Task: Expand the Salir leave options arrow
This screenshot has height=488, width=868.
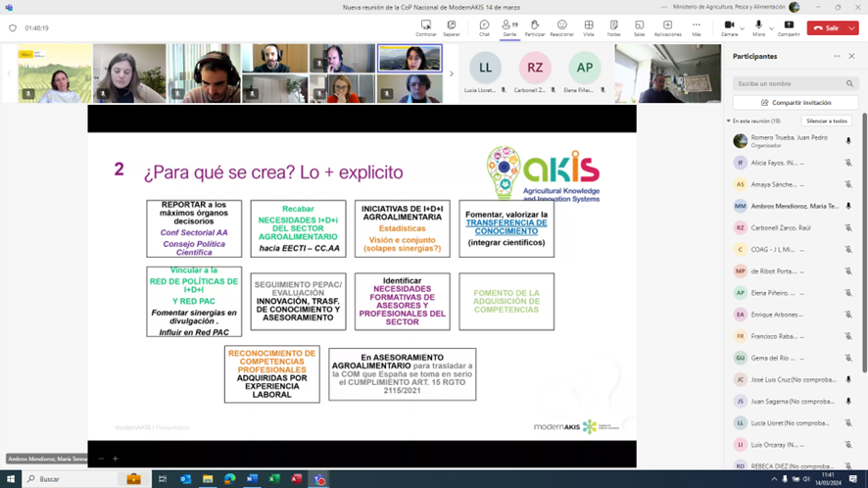Action: tap(852, 28)
